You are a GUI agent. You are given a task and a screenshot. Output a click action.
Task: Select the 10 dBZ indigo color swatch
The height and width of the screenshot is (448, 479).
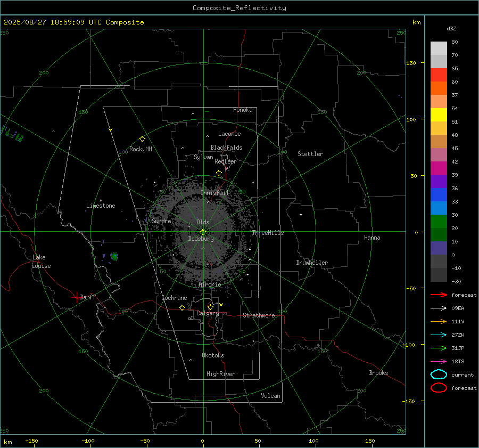click(x=439, y=248)
